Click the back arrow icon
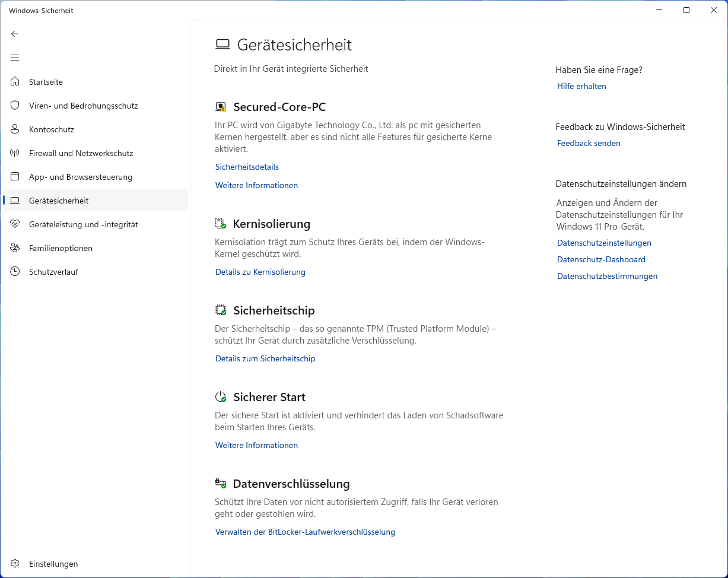 (x=15, y=34)
